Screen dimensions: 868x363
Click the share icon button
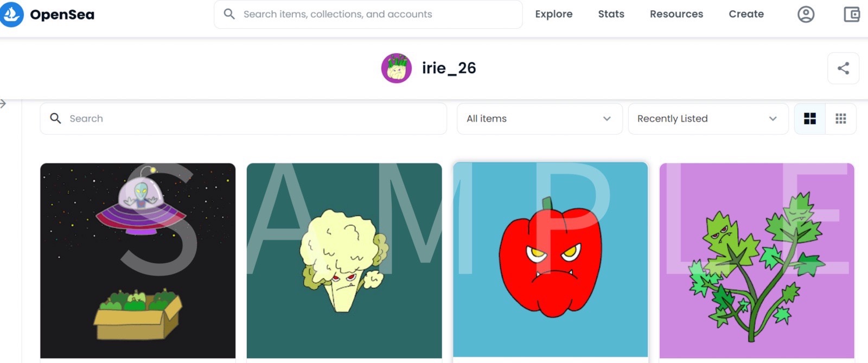click(843, 68)
